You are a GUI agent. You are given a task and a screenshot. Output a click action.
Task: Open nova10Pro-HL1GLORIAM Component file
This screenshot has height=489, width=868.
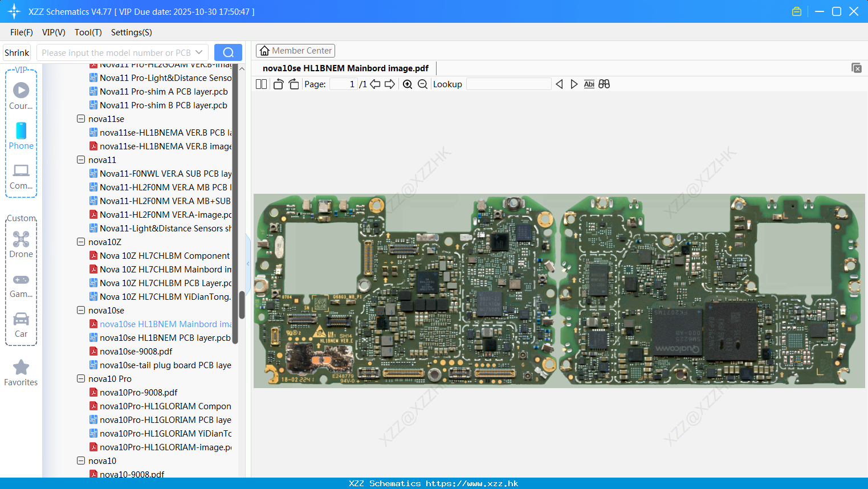165,406
